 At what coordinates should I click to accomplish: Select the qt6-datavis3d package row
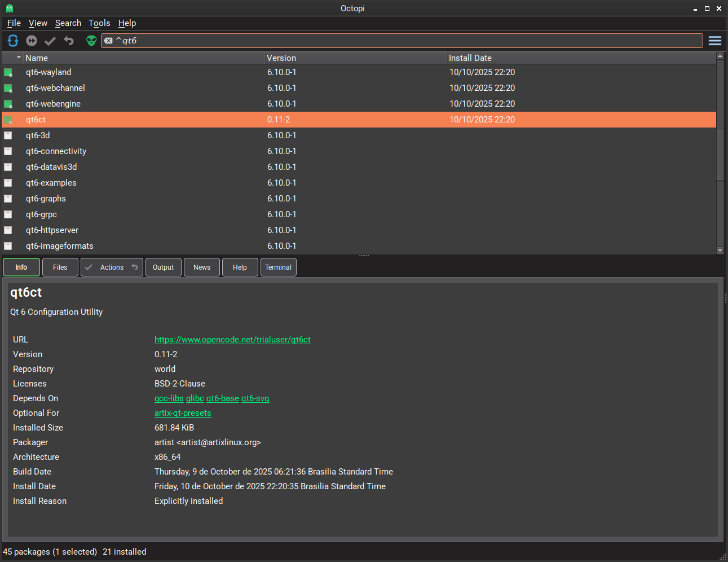tap(359, 167)
